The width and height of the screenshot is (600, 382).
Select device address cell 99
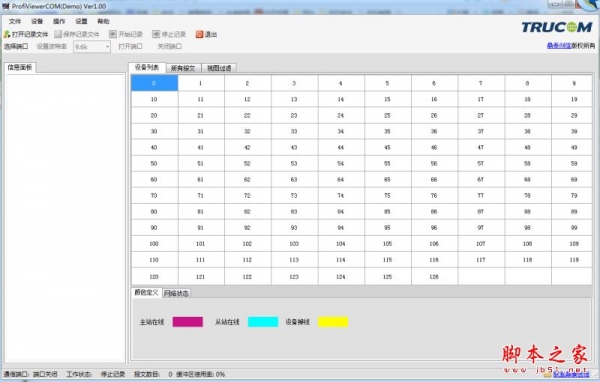click(572, 228)
